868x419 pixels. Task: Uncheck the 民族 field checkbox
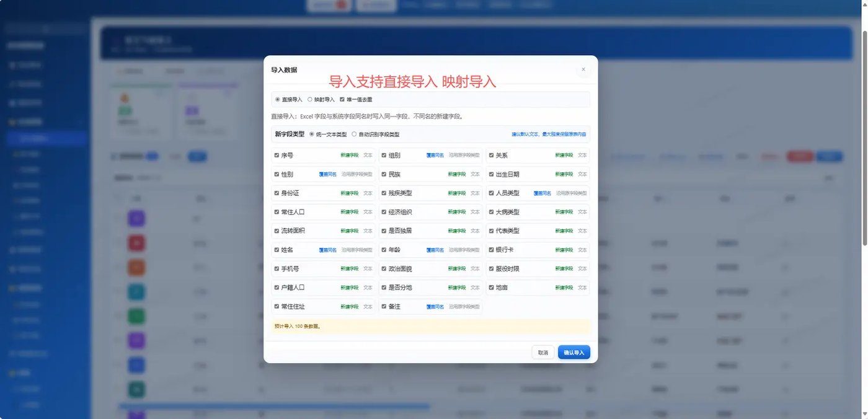[384, 174]
